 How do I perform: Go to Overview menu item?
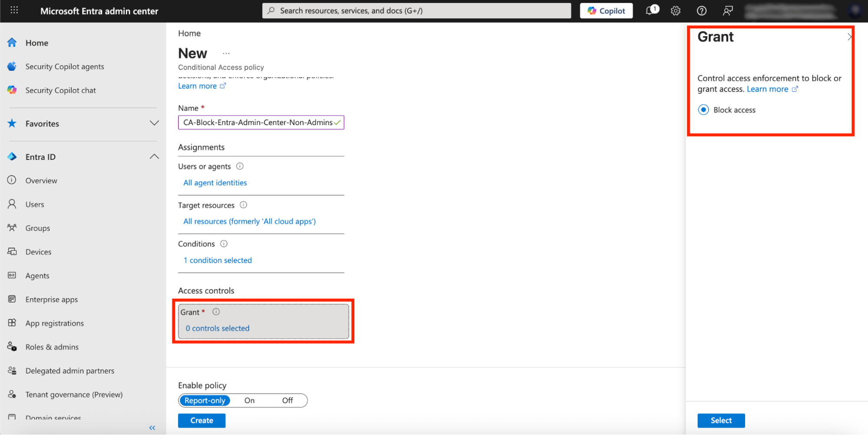(41, 180)
